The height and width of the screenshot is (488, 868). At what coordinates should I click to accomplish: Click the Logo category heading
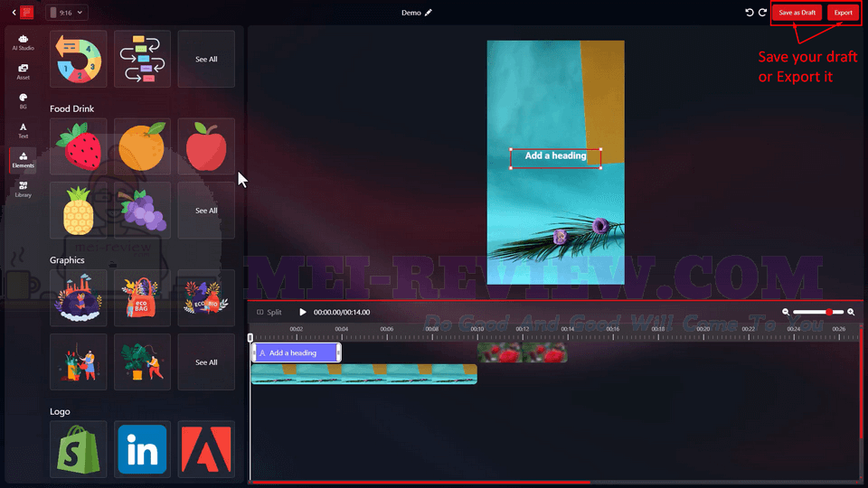tap(60, 412)
